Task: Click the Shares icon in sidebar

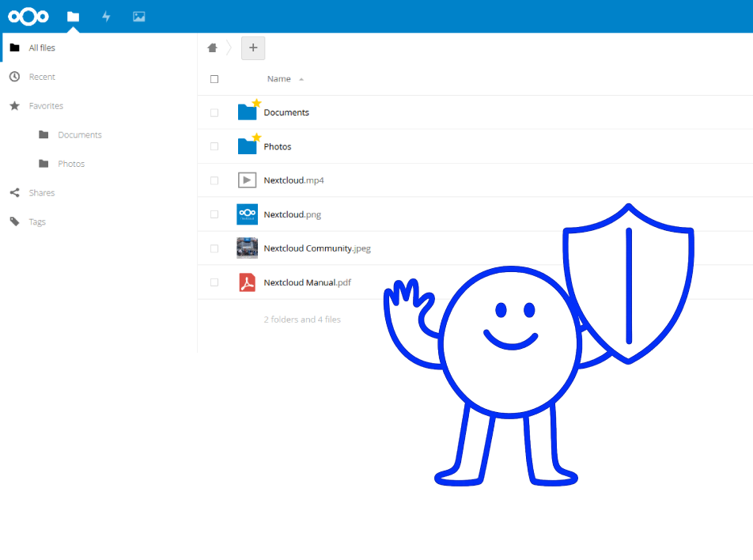Action: 15,192
